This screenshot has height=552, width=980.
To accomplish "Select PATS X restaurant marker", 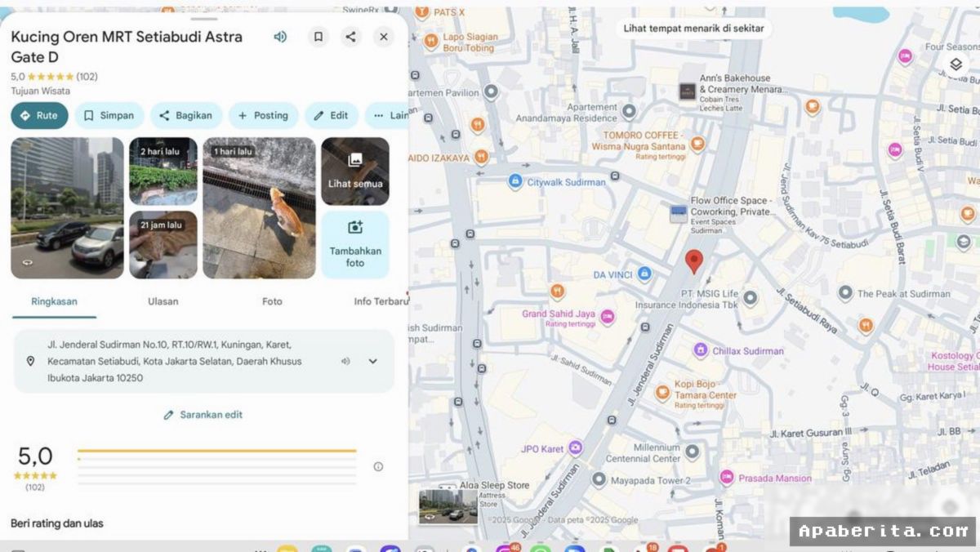I will click(x=422, y=12).
